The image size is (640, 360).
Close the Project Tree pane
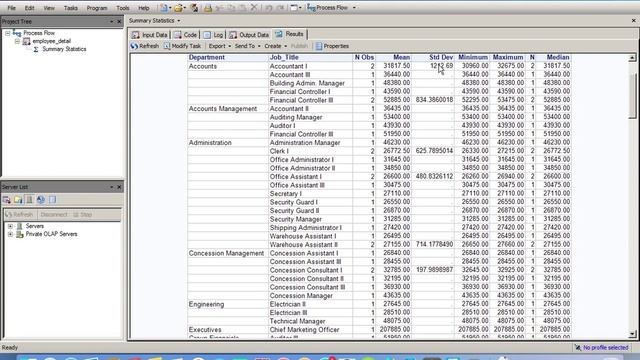(x=119, y=22)
